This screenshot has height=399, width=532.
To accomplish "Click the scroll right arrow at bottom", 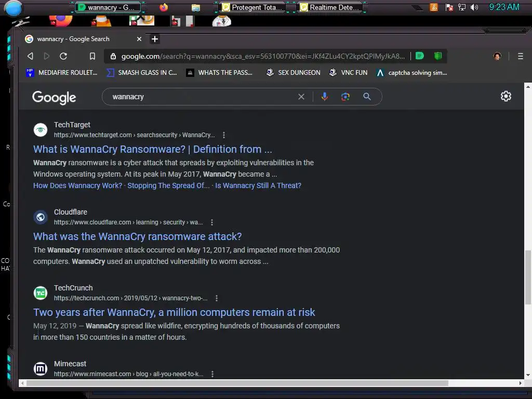I will [521, 383].
